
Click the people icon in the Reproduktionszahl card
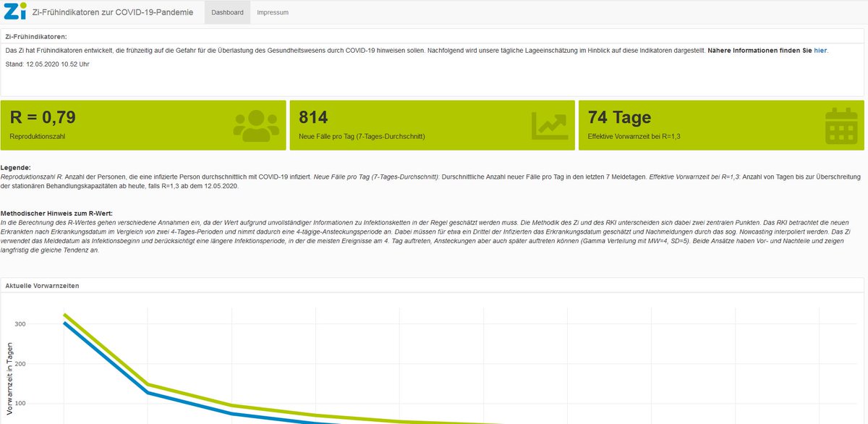pyautogui.click(x=255, y=124)
